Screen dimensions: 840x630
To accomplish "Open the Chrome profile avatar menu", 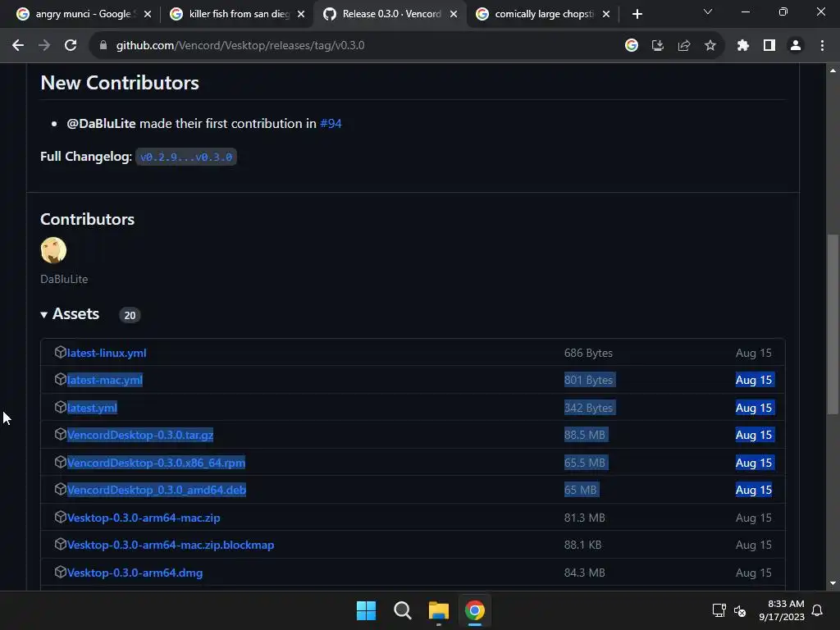I will (x=796, y=46).
